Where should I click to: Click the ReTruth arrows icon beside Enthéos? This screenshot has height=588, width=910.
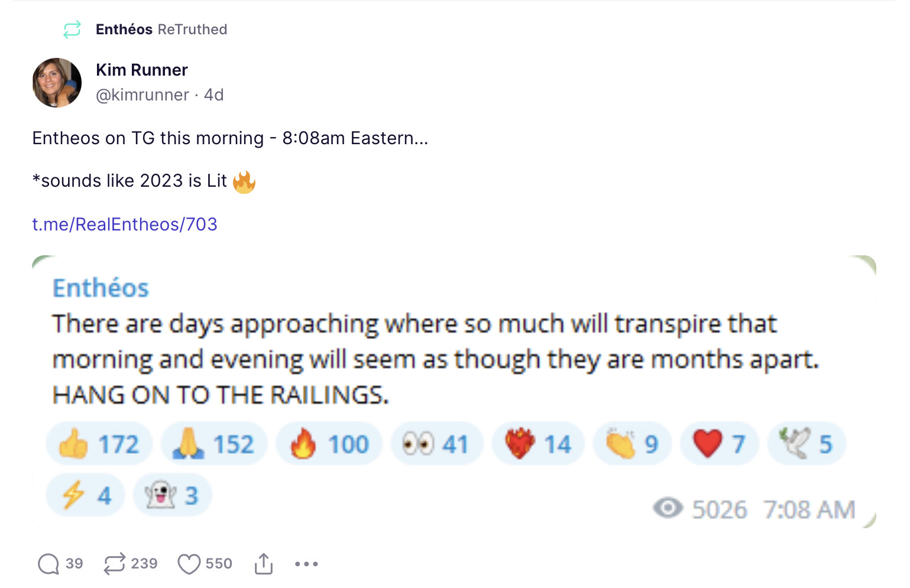72,30
